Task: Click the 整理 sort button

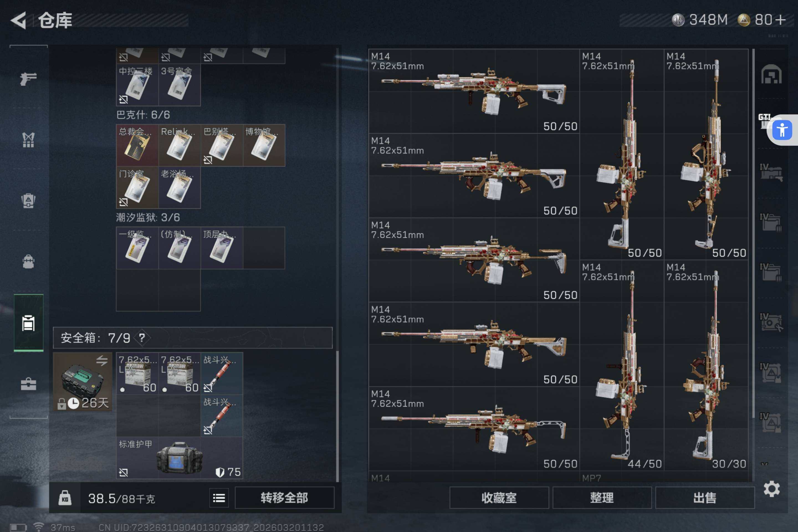Action: 602,498
